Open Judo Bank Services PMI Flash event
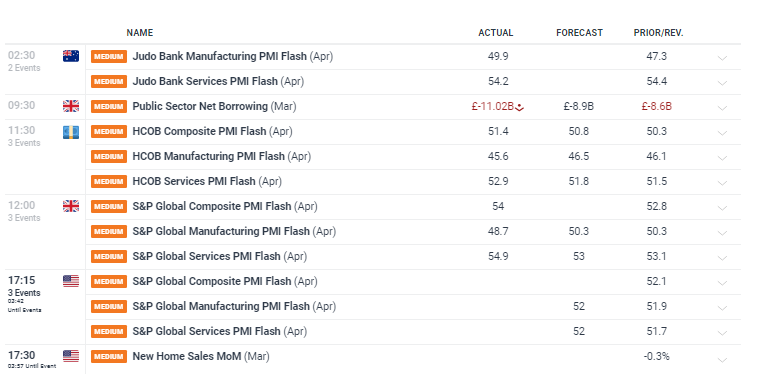The width and height of the screenshot is (757, 384). 218,81
